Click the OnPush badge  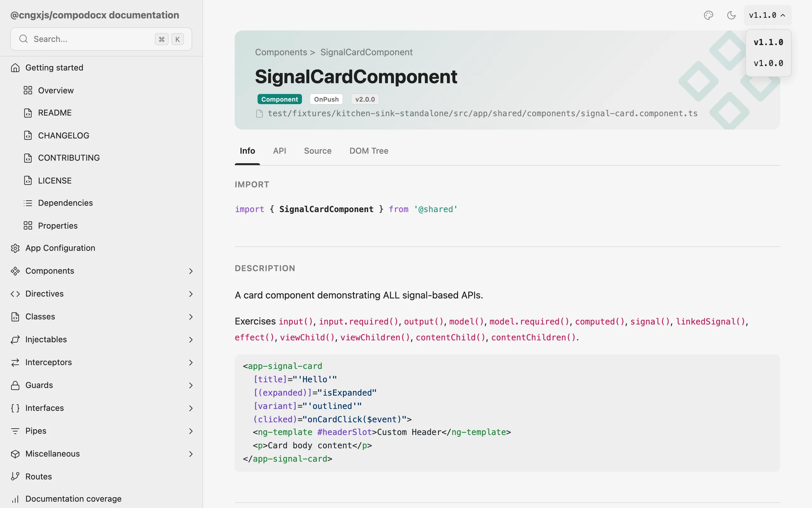[326, 99]
